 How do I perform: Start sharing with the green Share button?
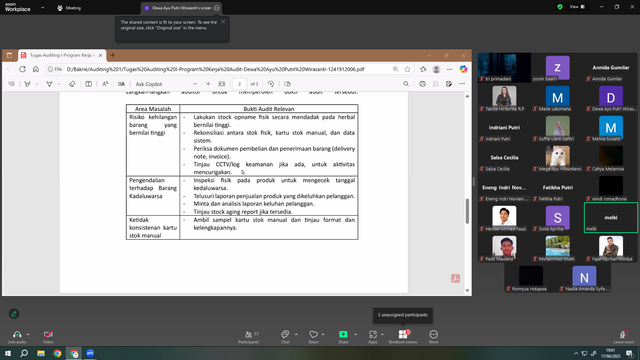click(x=343, y=337)
